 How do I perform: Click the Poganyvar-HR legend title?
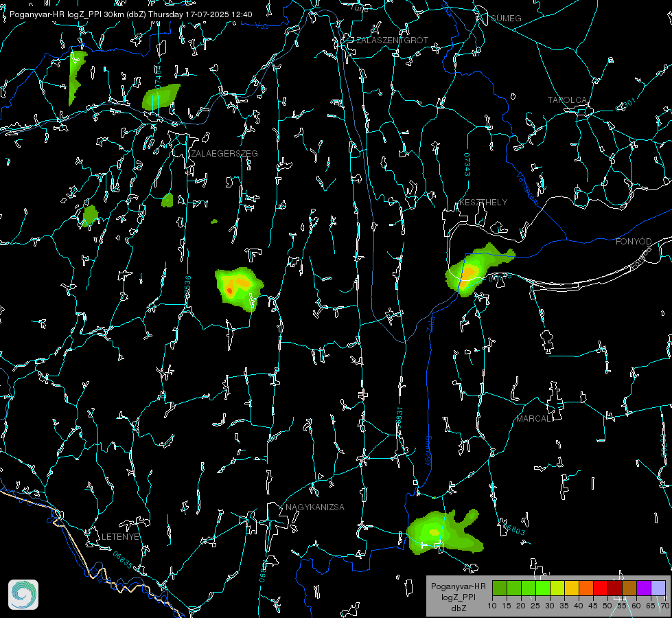point(458,586)
